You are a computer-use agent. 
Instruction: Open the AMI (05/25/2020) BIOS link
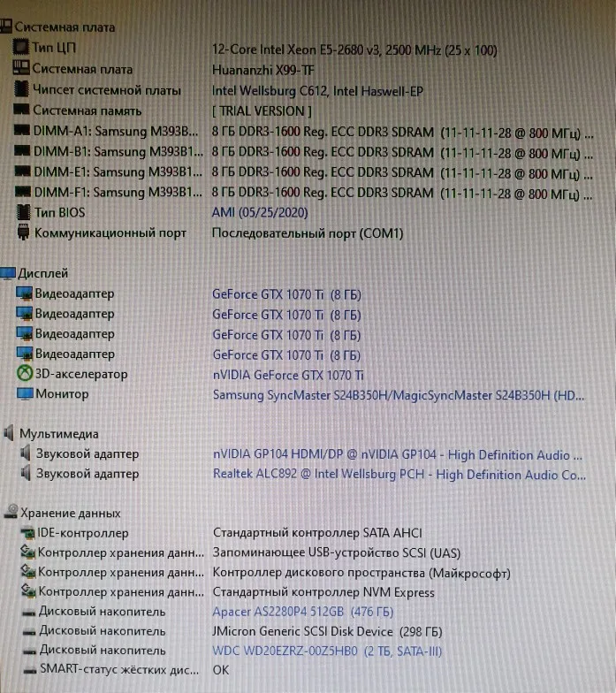click(x=260, y=212)
